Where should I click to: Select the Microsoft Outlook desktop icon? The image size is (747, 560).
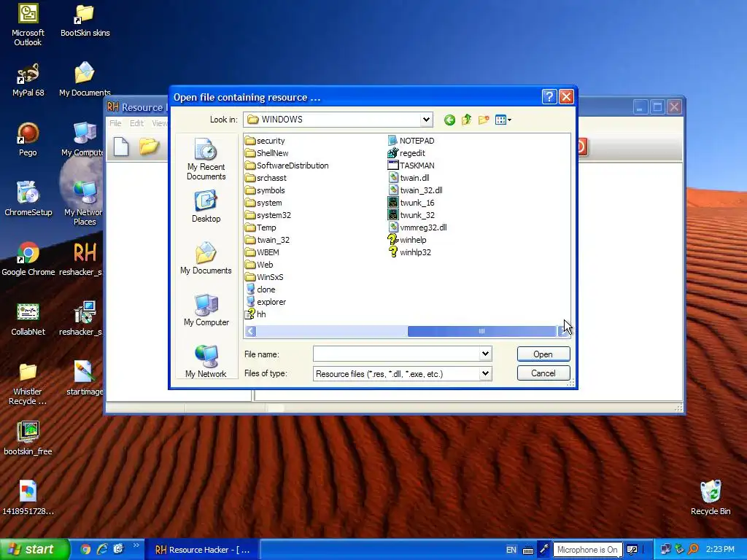(28, 25)
